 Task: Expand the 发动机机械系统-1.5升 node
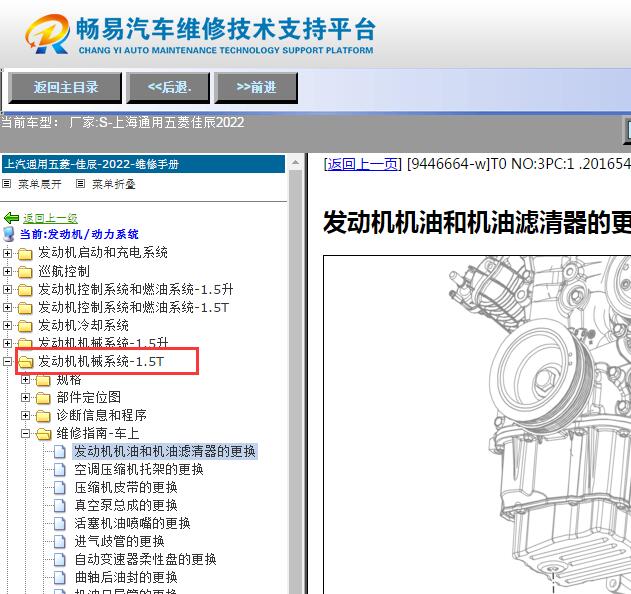pyautogui.click(x=7, y=343)
